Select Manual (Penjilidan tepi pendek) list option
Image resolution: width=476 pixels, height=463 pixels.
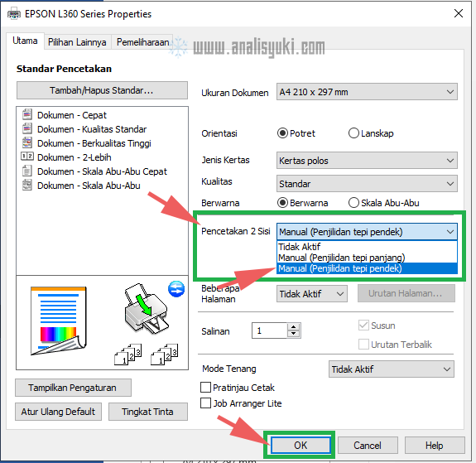[367, 268]
